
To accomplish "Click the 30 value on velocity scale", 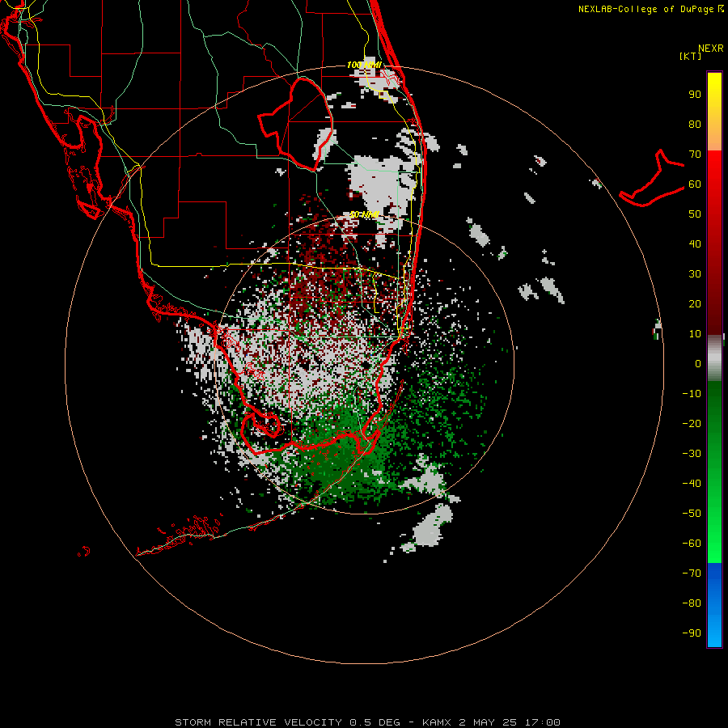I will [695, 274].
